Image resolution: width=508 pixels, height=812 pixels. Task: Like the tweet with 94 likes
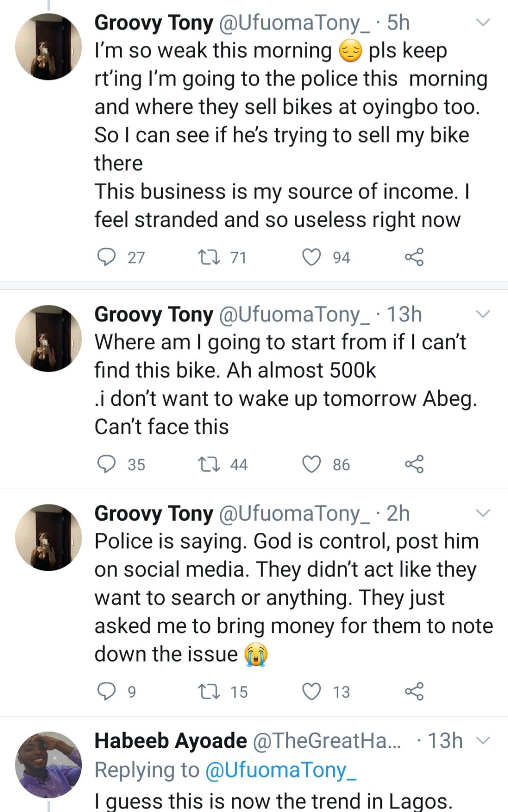(312, 257)
